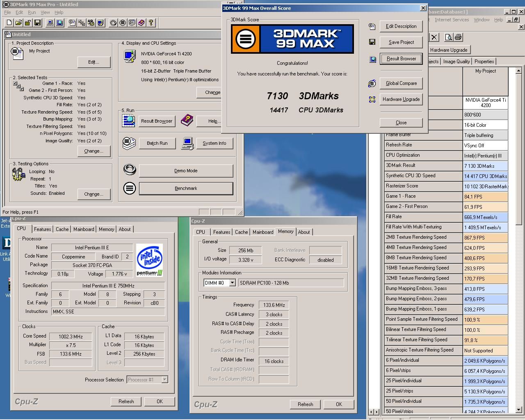This screenshot has height=420, width=525.
Task: Click Change... button under Testing Options
Action: tap(94, 194)
